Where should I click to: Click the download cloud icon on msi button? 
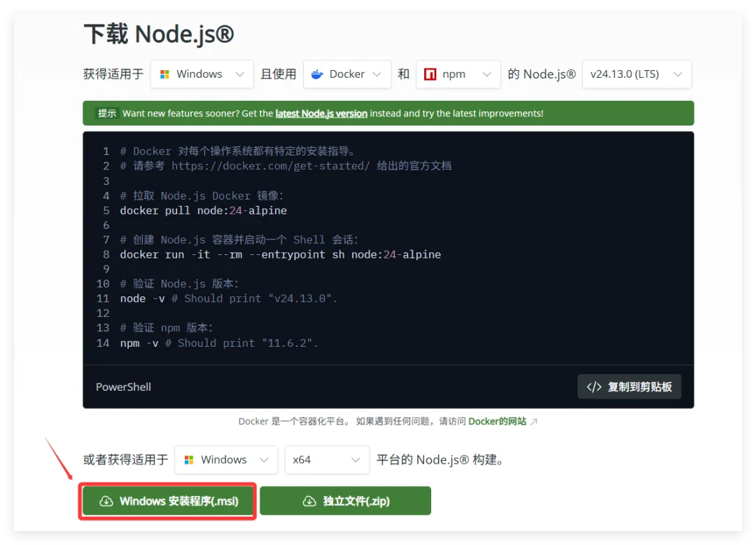(106, 501)
